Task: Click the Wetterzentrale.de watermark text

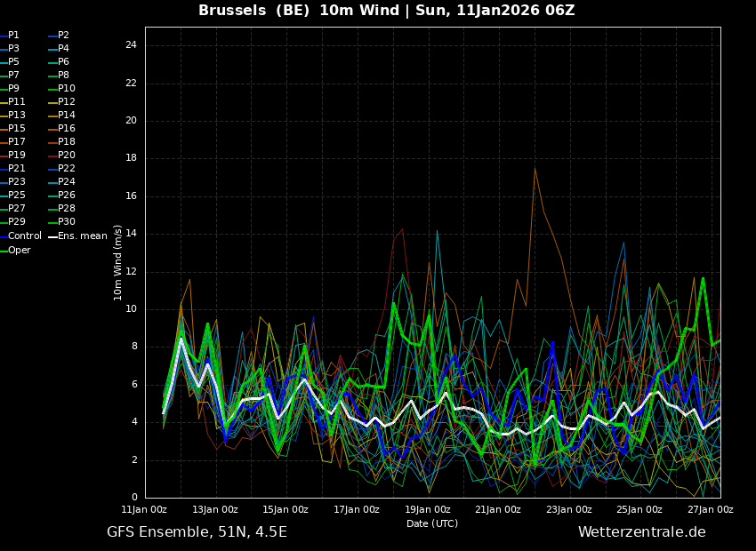Action: click(642, 532)
